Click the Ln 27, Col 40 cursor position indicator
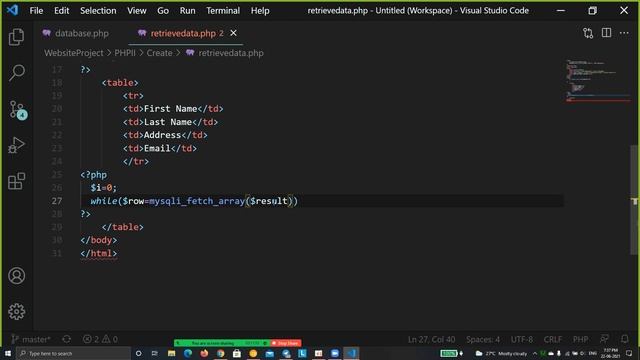 (431, 339)
